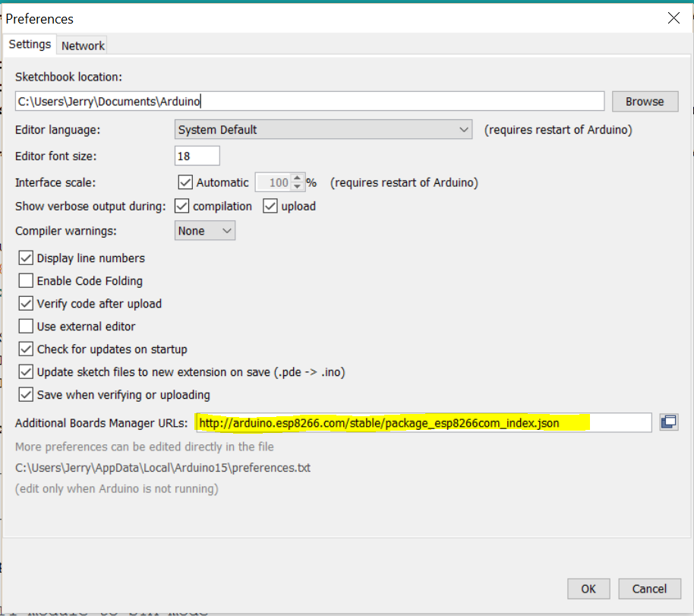Open the Compiler warnings dropdown

point(205,231)
